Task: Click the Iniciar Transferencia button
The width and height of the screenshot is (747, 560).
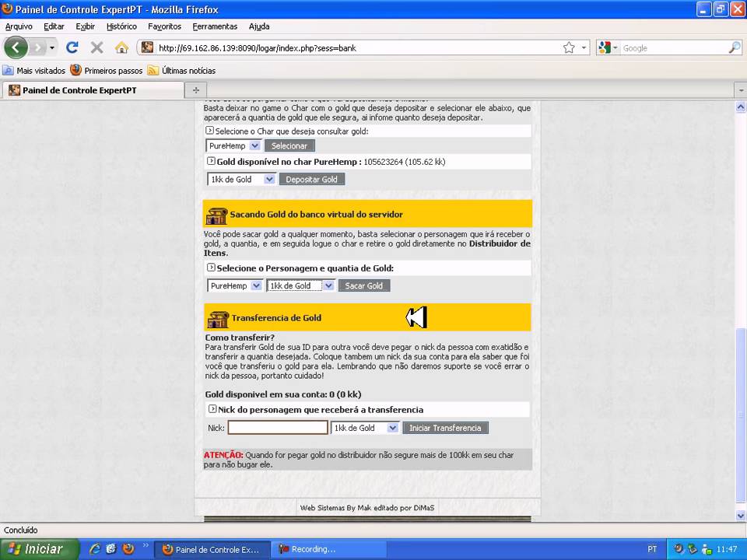Action: coord(445,428)
